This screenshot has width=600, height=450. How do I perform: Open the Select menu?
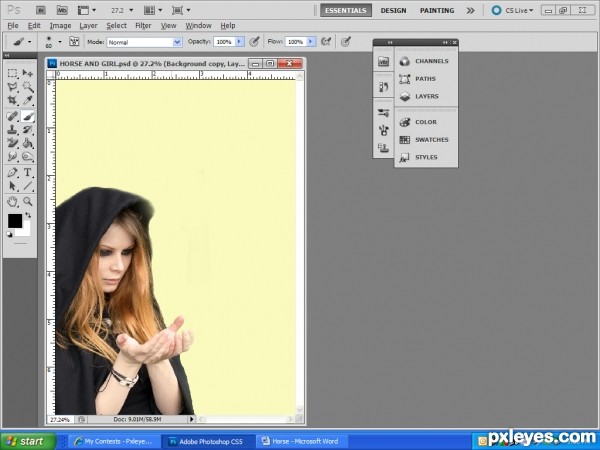click(116, 26)
